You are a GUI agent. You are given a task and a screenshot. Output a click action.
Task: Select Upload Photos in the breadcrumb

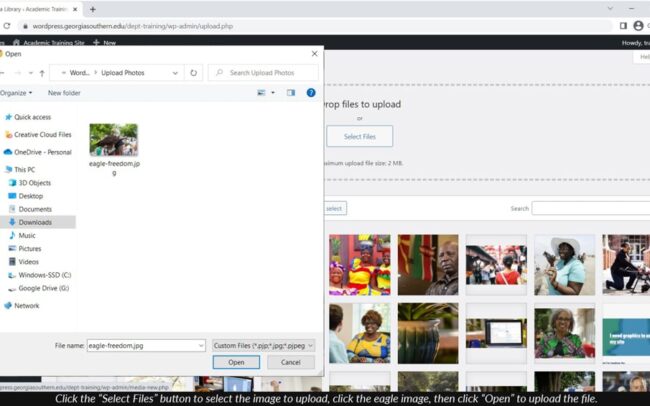(x=123, y=73)
